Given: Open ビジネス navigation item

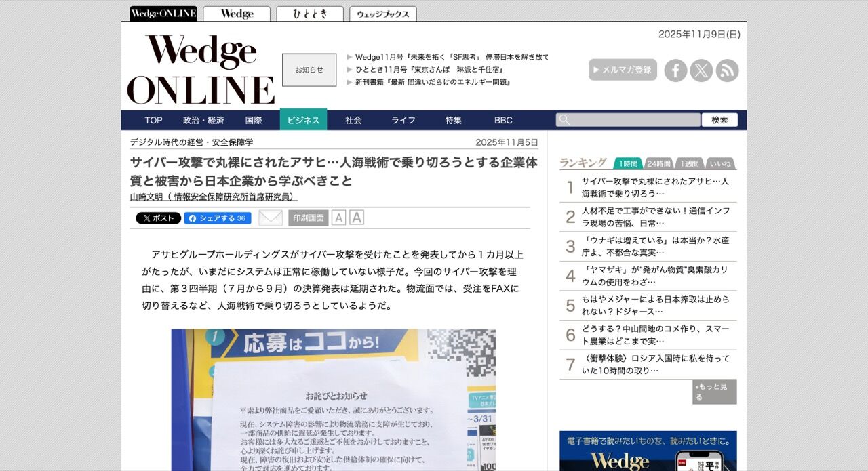Looking at the screenshot, I should 303,120.
